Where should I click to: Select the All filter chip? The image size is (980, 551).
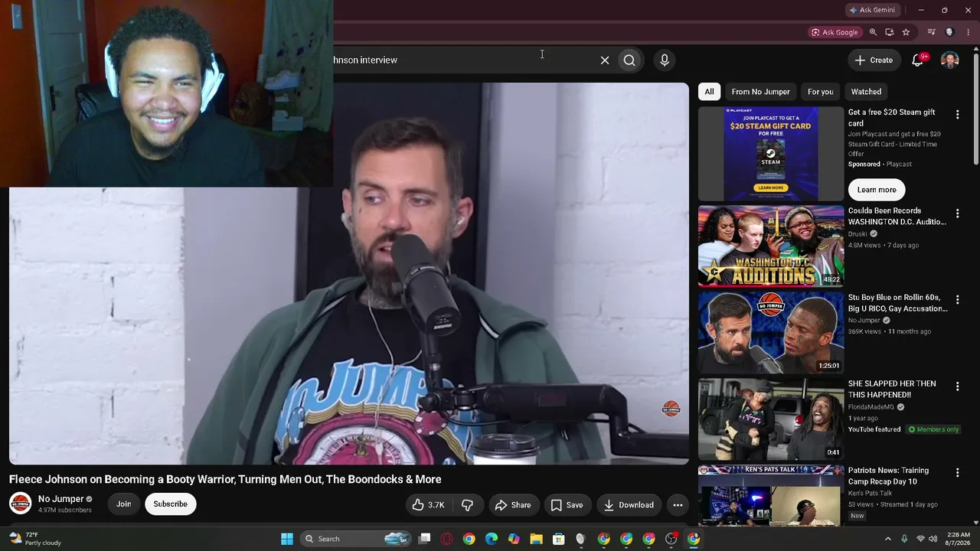709,92
